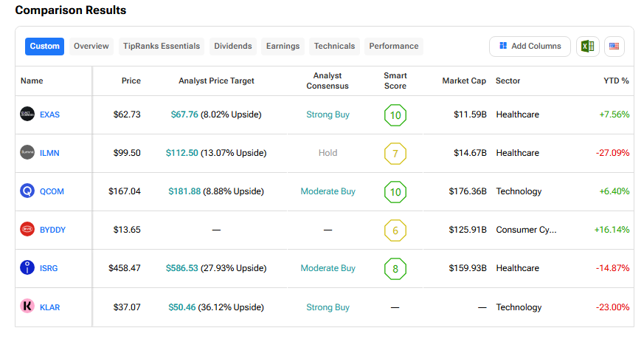Image resolution: width=644 pixels, height=342 pixels.
Task: Click the EXAS company logo icon
Action: click(x=27, y=114)
